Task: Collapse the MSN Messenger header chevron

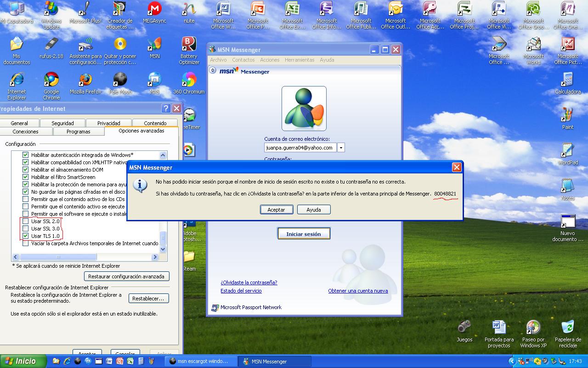Action: click(213, 70)
